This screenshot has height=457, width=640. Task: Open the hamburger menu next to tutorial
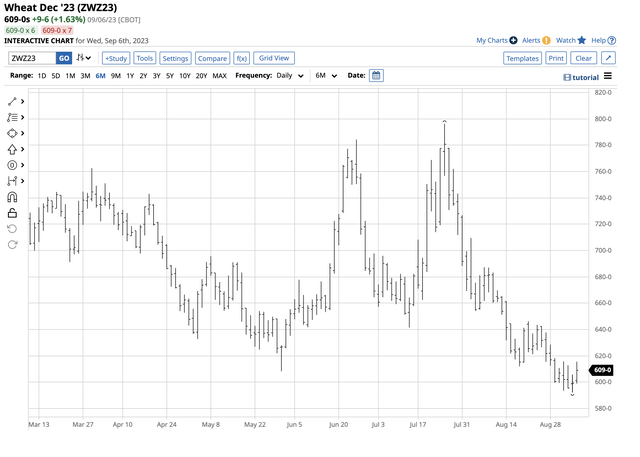click(x=608, y=76)
